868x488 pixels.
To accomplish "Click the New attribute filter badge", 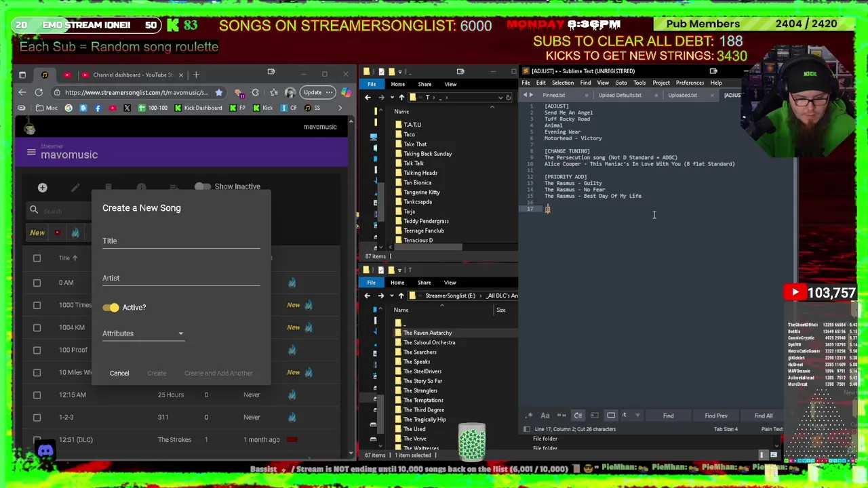I will click(37, 232).
